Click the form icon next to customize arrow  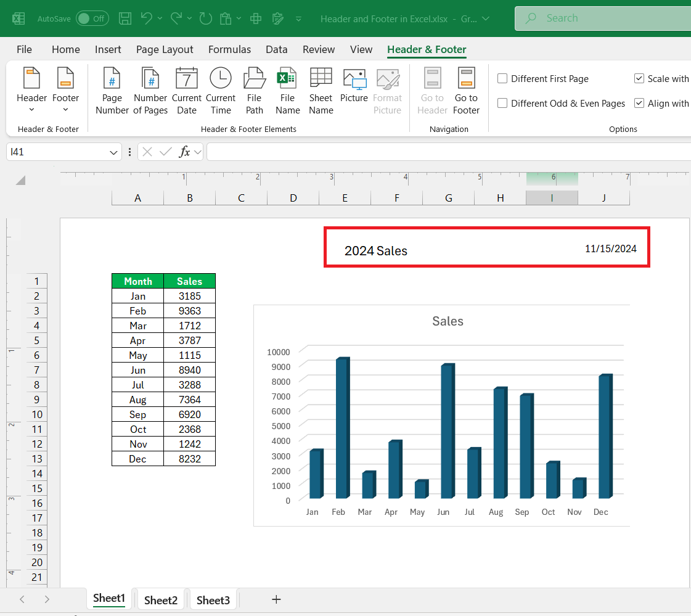277,18
